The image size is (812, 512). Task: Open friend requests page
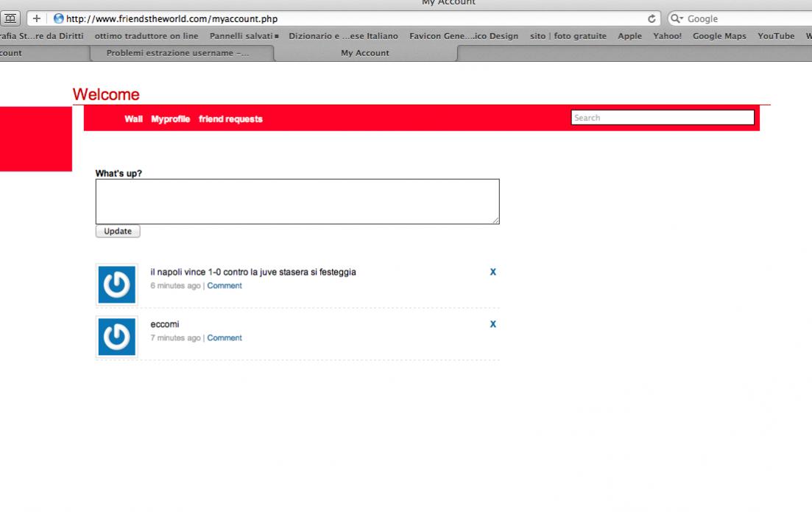[x=230, y=119]
